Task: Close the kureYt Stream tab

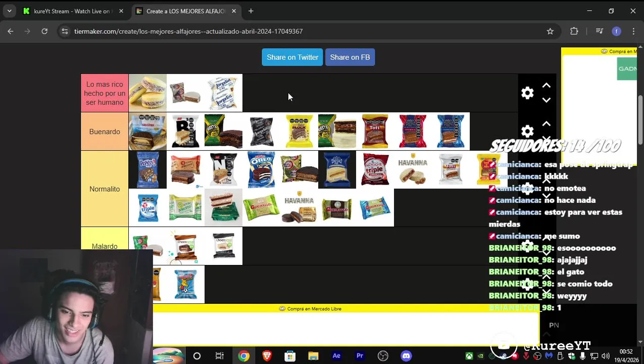Action: coord(121,11)
